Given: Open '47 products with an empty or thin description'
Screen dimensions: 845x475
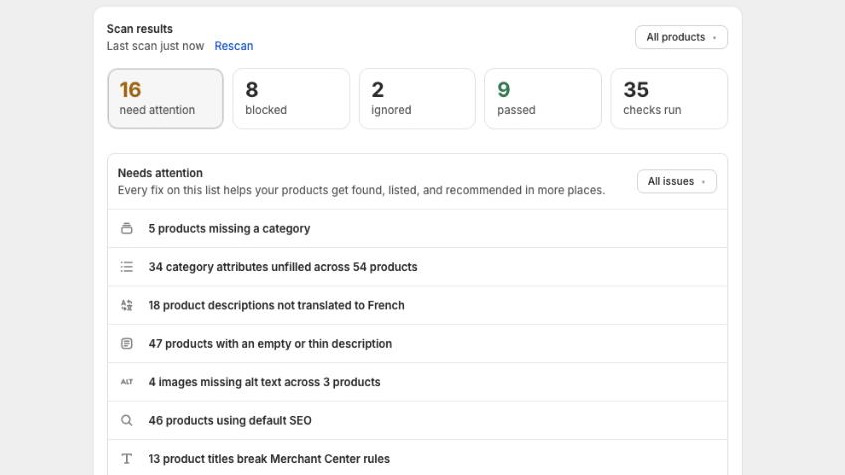Looking at the screenshot, I should click(418, 343).
